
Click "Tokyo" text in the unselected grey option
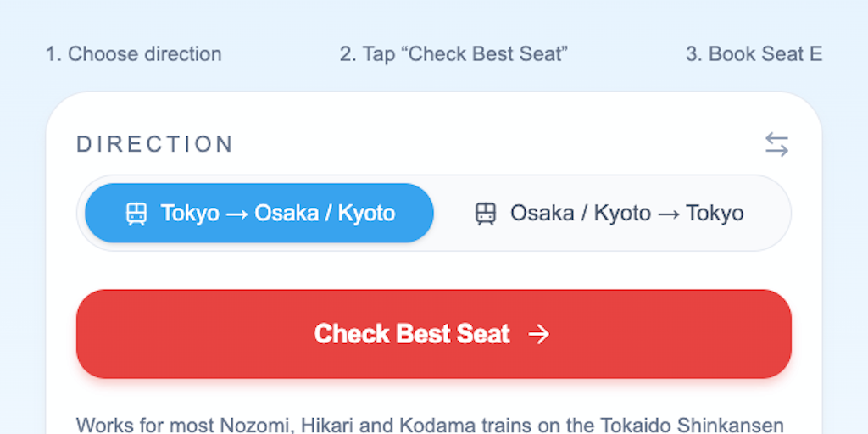click(x=715, y=213)
